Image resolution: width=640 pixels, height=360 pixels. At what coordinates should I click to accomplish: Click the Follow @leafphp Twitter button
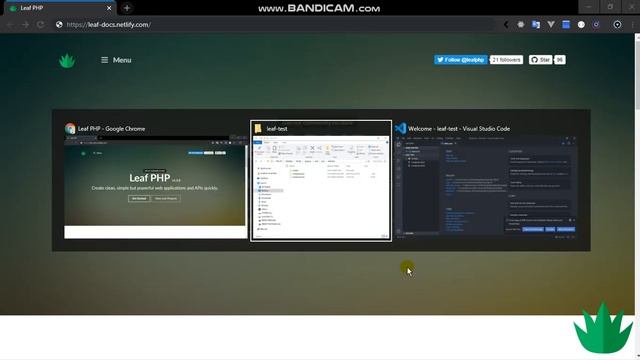pyautogui.click(x=460, y=60)
